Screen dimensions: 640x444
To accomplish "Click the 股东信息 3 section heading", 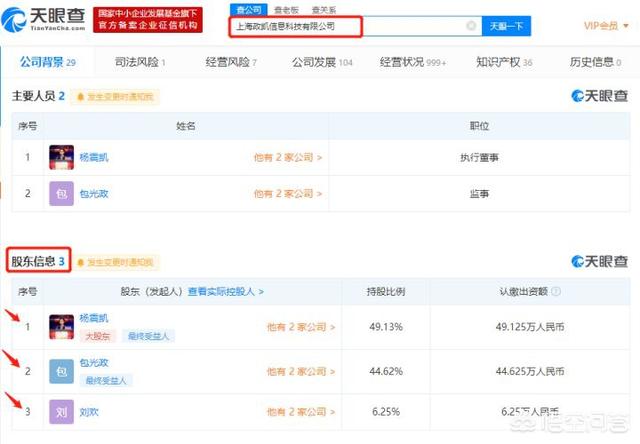I will click(38, 262).
